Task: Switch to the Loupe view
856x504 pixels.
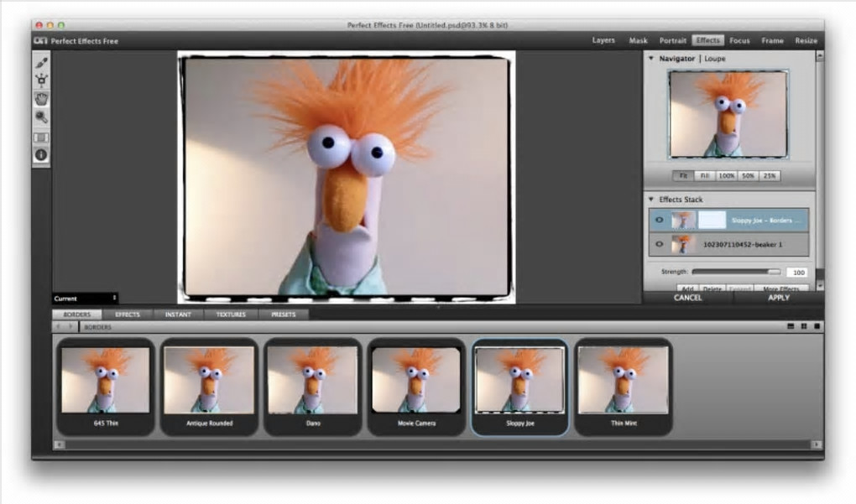Action: (x=715, y=59)
